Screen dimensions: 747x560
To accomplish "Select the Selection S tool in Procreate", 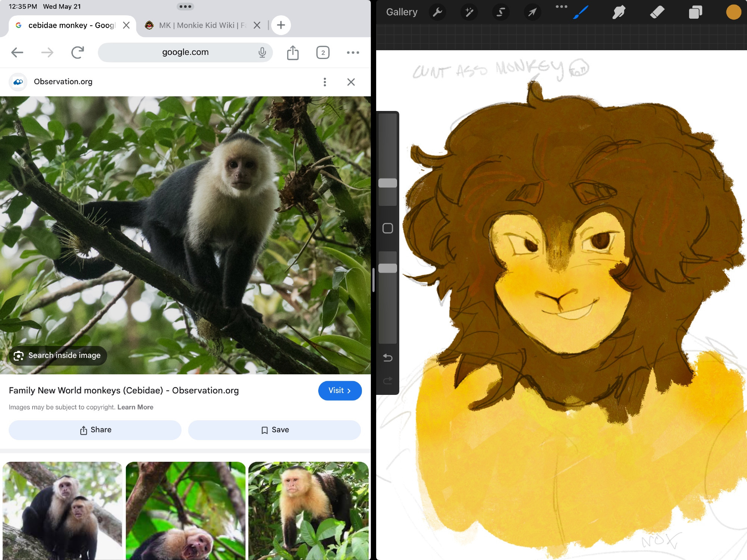I will tap(500, 12).
